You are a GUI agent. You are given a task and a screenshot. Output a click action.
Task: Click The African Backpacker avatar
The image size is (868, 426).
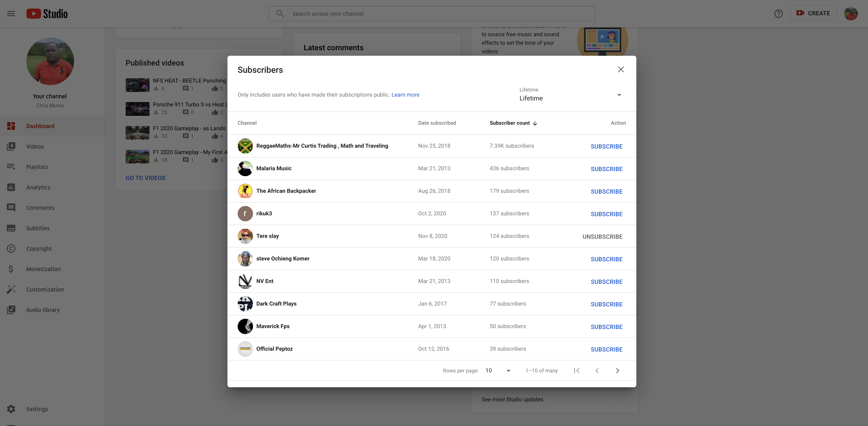pyautogui.click(x=245, y=191)
